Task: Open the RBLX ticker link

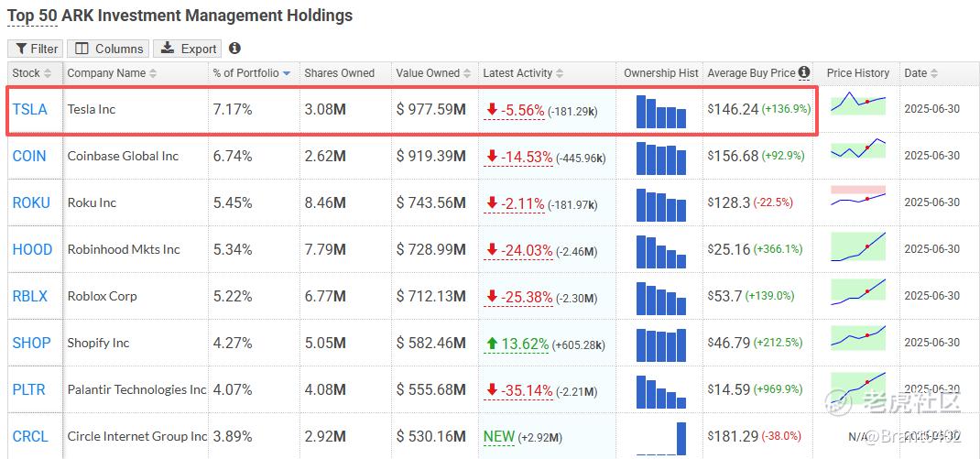Action: click(30, 296)
